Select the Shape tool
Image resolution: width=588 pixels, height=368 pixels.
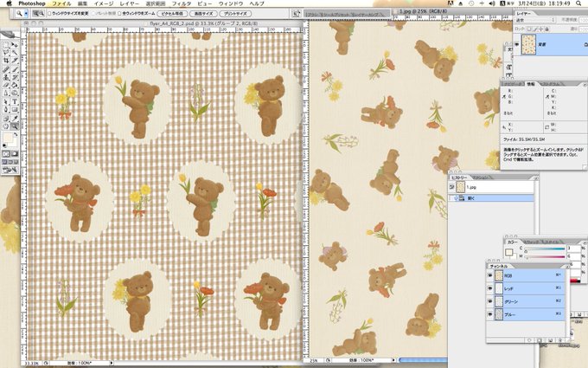pyautogui.click(x=15, y=109)
